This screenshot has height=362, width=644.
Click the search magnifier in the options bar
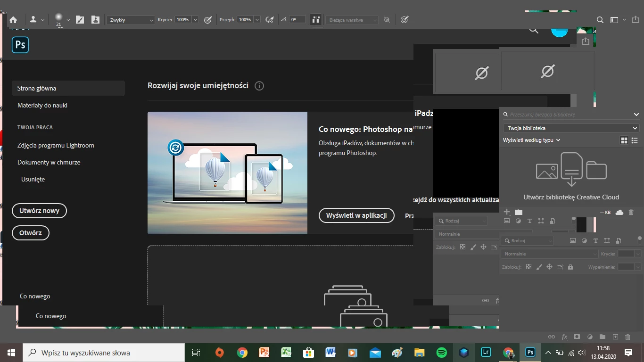pos(600,20)
